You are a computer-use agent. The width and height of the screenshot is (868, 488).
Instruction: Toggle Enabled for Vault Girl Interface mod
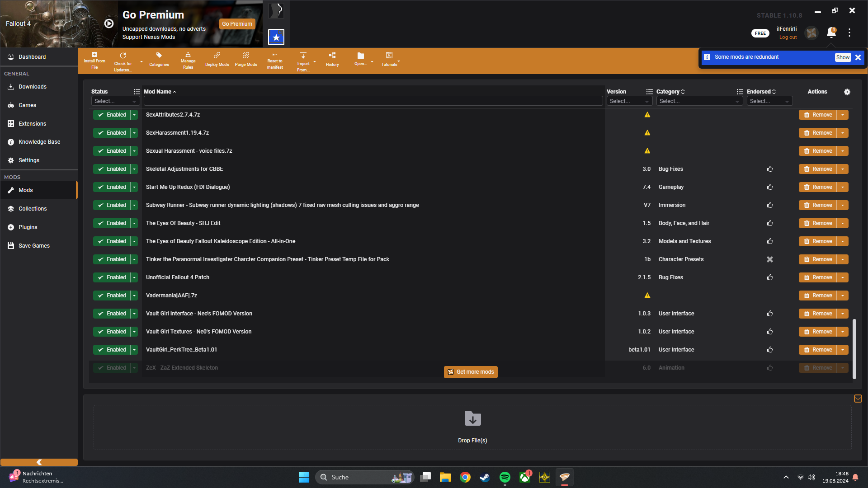(112, 314)
